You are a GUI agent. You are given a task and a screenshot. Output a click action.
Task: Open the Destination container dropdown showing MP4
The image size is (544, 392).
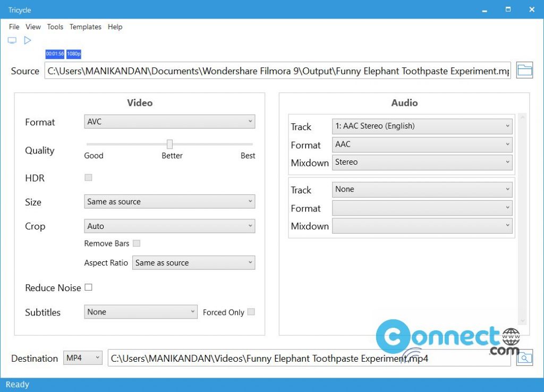[82, 357]
